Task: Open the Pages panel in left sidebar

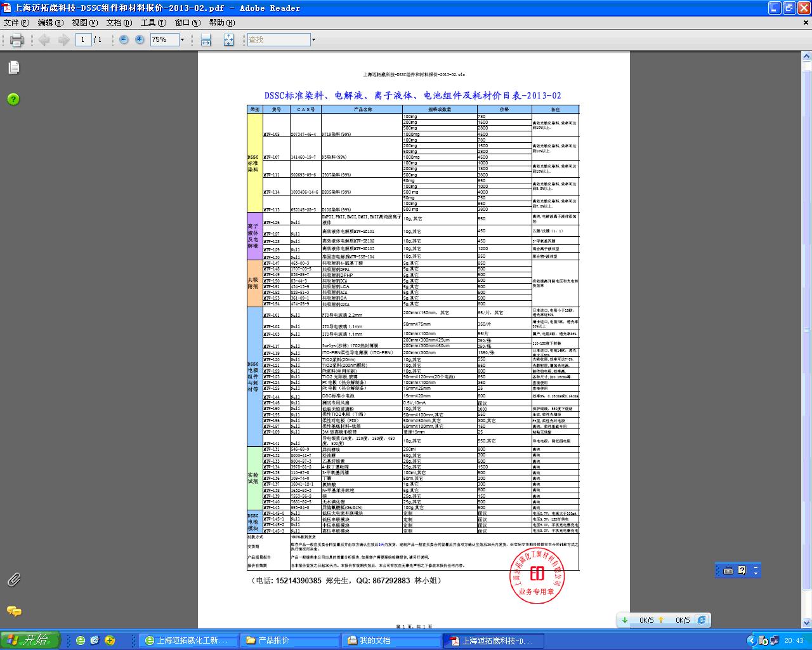Action: 13,67
